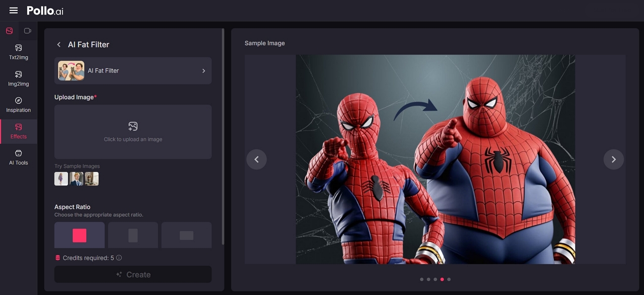Click the Aspect Ratio label
Image resolution: width=644 pixels, height=295 pixels.
[72, 207]
